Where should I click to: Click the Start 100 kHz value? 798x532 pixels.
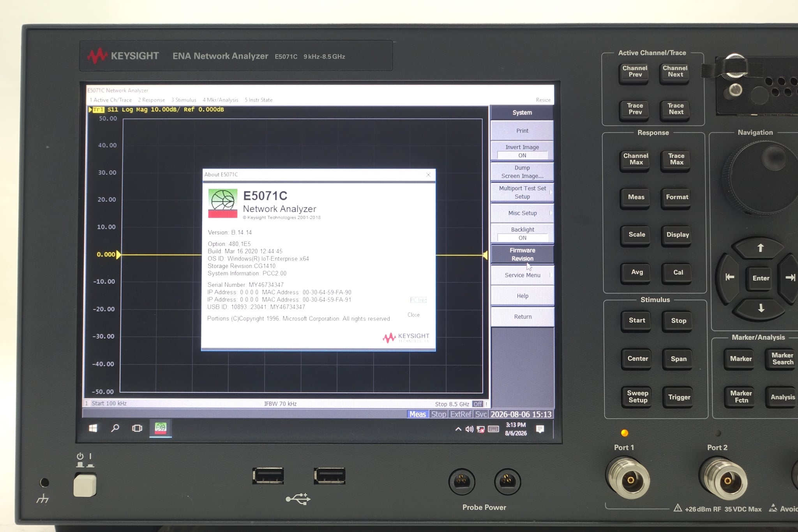(x=109, y=403)
